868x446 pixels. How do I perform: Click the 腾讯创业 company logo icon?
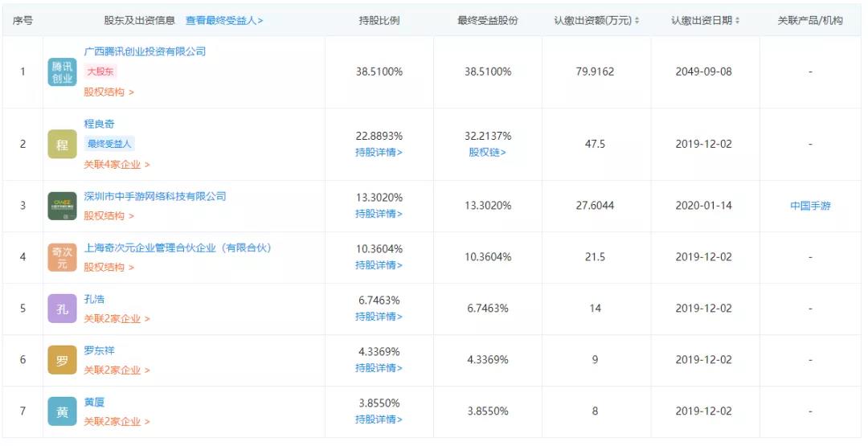click(62, 72)
